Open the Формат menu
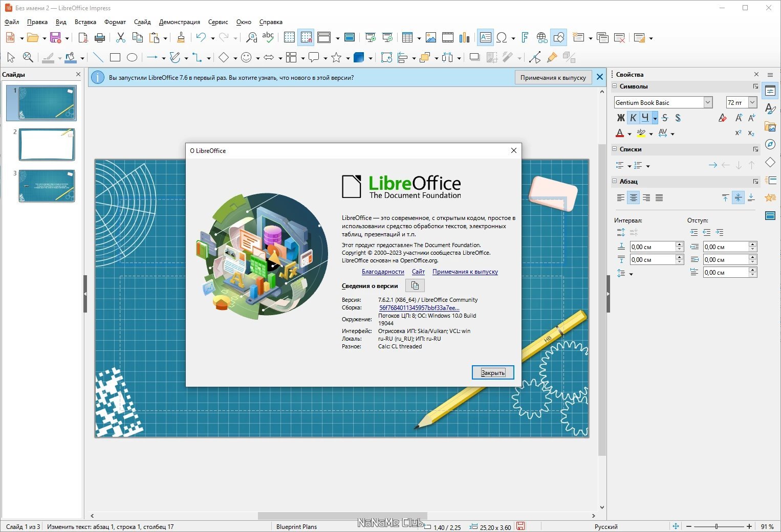The image size is (781, 532). 115,22
